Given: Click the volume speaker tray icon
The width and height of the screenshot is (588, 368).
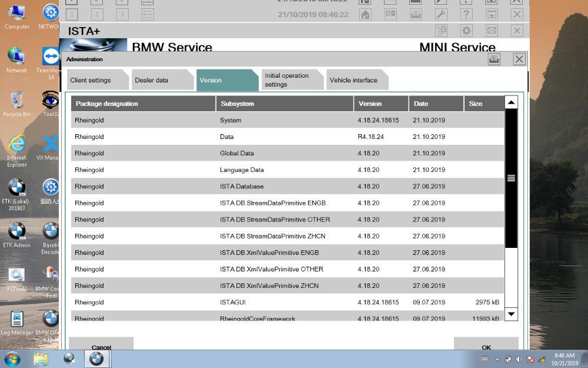Looking at the screenshot, I should [x=519, y=359].
